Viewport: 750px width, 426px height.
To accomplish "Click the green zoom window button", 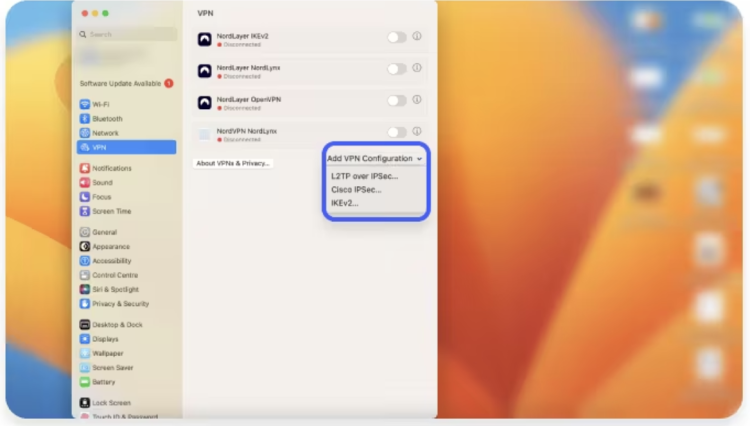I will click(106, 13).
